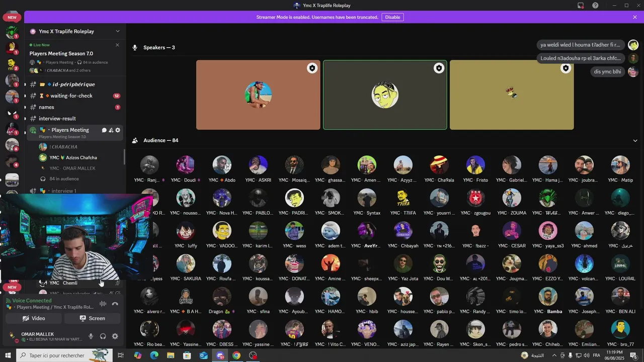The width and height of the screenshot is (644, 362).
Task: Click the moderator badge on the left speaker tile
Action: tap(312, 68)
